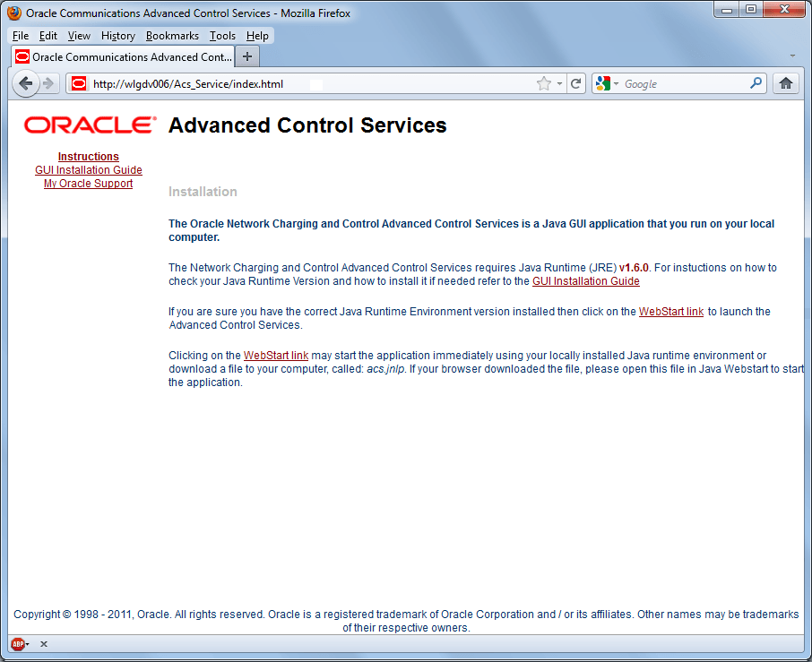Image resolution: width=812 pixels, height=662 pixels.
Task: Click the grey 'Installation' heading
Action: click(x=203, y=192)
